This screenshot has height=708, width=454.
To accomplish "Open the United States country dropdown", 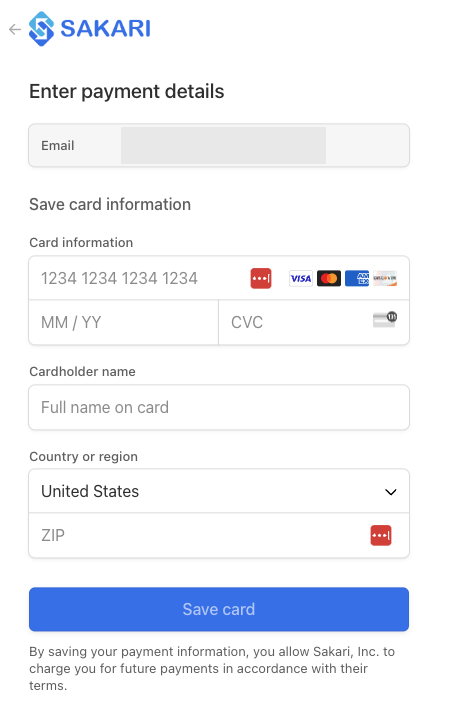I will click(219, 491).
